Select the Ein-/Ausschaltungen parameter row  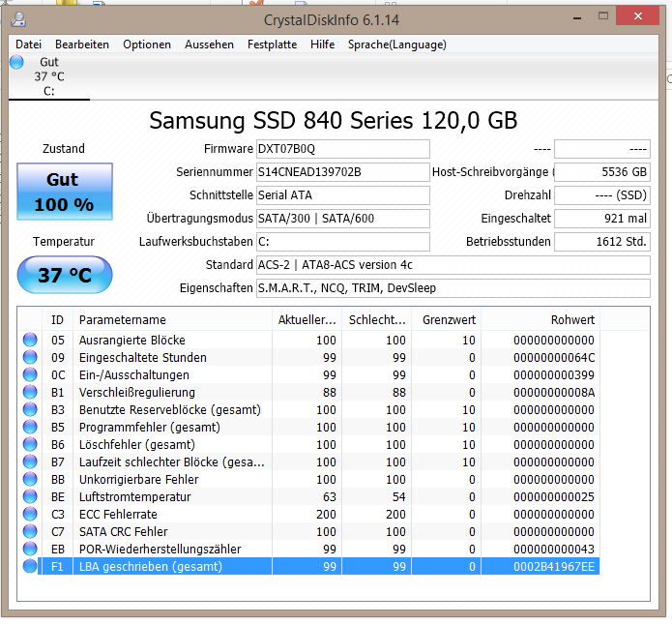(x=308, y=375)
